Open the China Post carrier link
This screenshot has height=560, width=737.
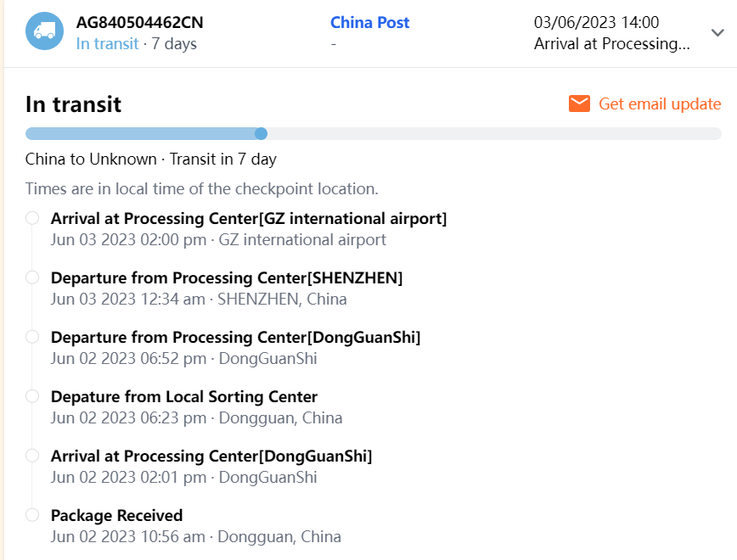coord(369,23)
